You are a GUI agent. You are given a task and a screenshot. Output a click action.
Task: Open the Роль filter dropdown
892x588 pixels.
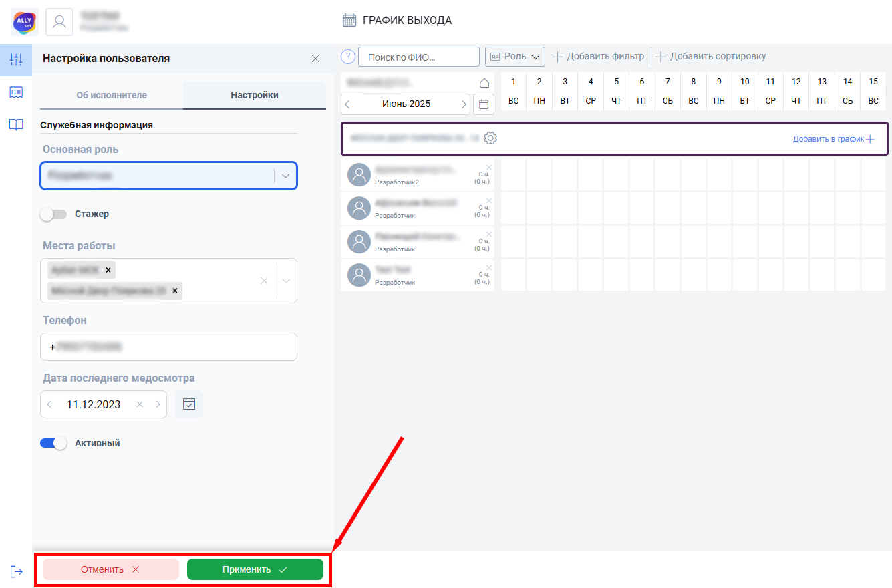coord(515,57)
